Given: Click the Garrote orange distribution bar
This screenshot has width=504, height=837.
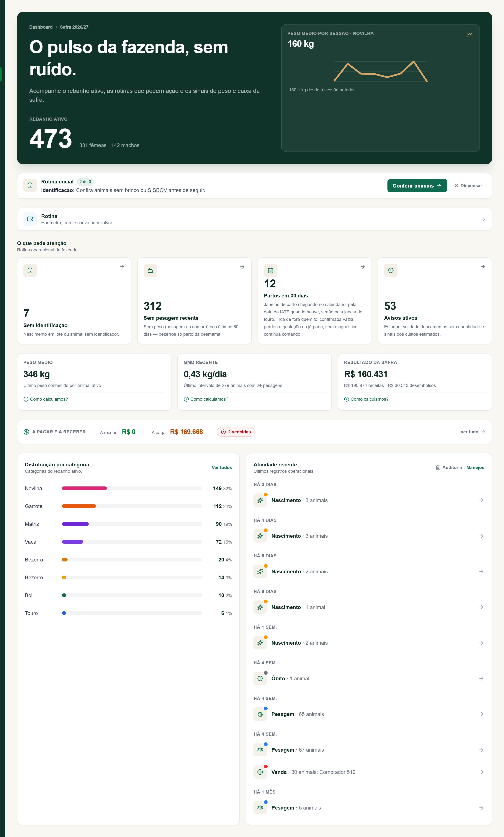Looking at the screenshot, I should click(x=79, y=506).
